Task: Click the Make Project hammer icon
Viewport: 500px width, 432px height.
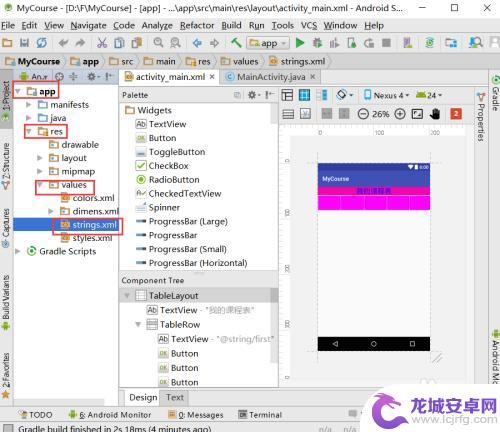Action: pos(236,42)
